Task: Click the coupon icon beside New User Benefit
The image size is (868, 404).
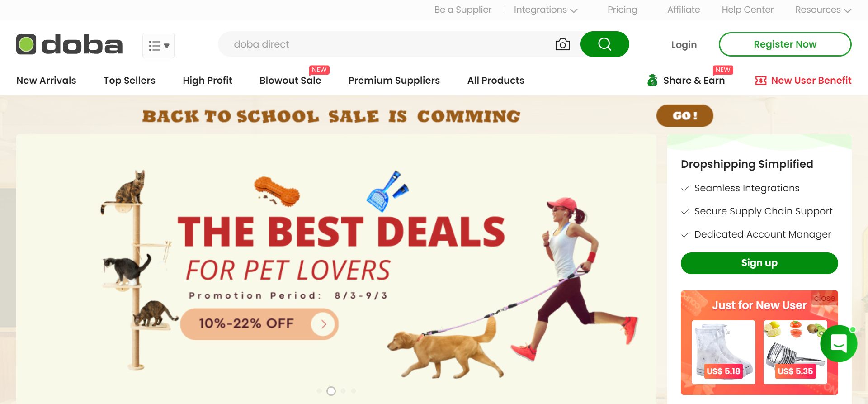Action: point(761,81)
